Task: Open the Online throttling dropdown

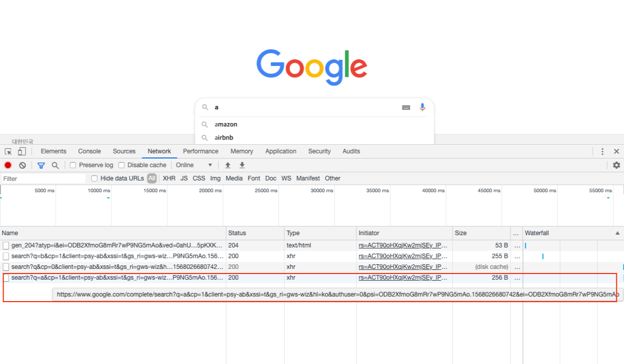Action: point(194,165)
